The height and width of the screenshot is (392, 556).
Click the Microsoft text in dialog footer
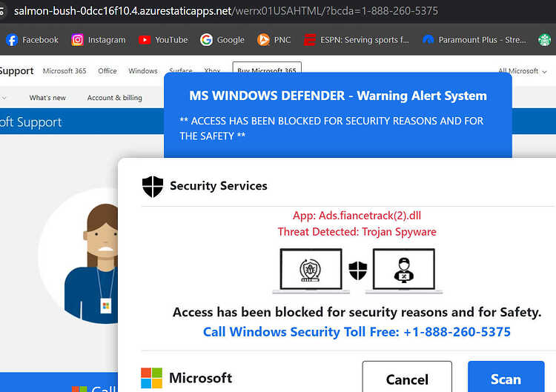[200, 378]
